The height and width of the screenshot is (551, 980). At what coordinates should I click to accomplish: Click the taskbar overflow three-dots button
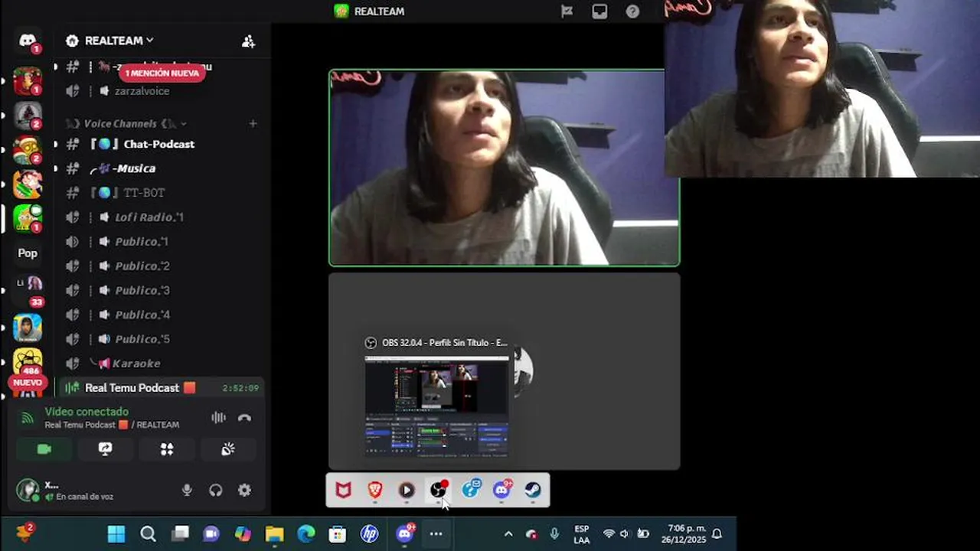coord(436,534)
